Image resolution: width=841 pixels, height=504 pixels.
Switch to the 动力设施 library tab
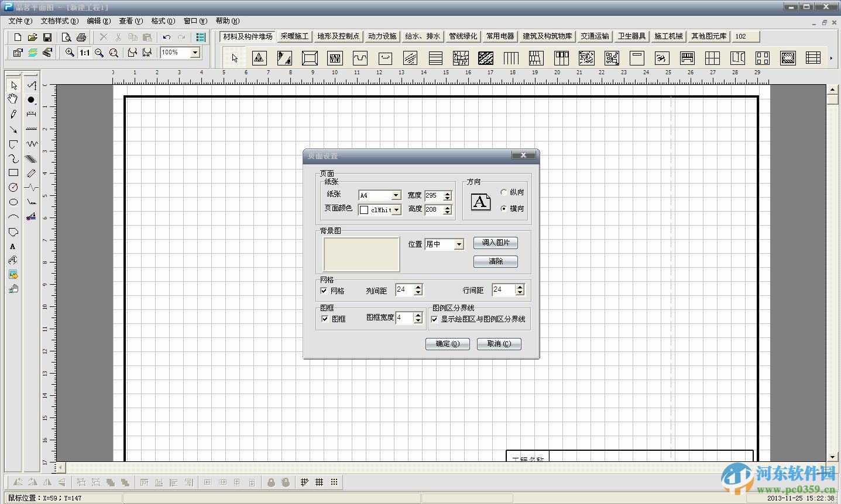(382, 36)
